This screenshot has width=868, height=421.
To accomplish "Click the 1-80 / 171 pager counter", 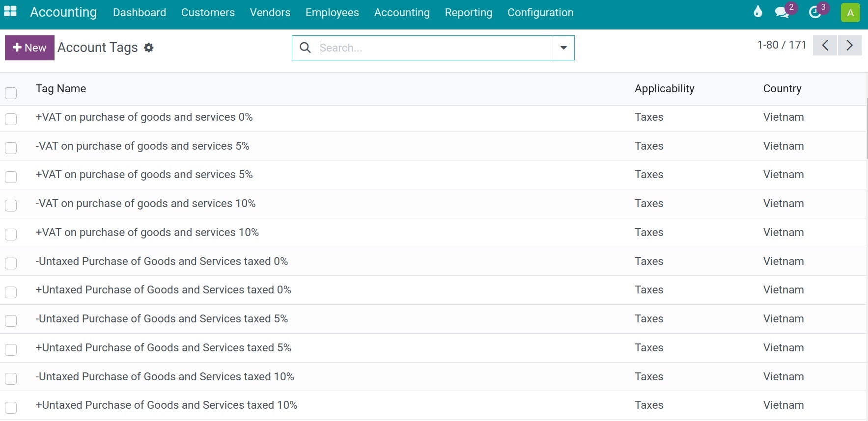I will (x=782, y=45).
